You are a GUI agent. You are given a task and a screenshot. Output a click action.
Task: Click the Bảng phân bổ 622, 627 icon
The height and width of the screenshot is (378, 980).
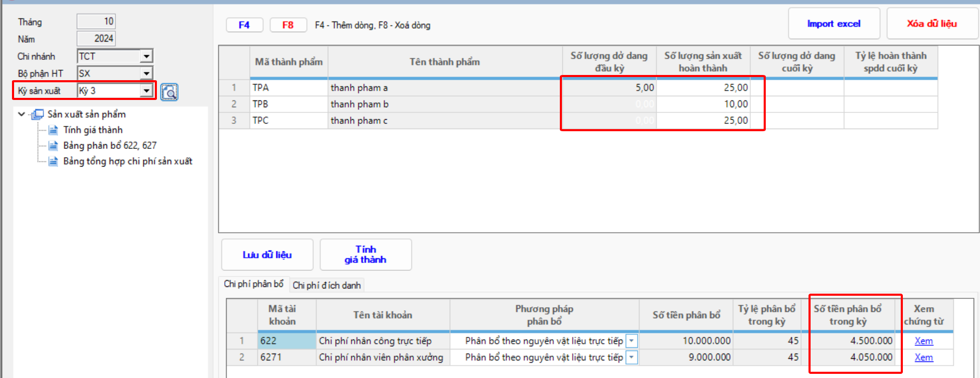pyautogui.click(x=53, y=146)
